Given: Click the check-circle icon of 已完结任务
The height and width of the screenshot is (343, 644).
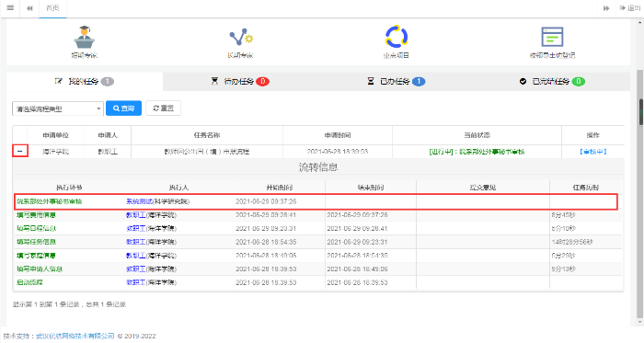Looking at the screenshot, I should tap(523, 82).
